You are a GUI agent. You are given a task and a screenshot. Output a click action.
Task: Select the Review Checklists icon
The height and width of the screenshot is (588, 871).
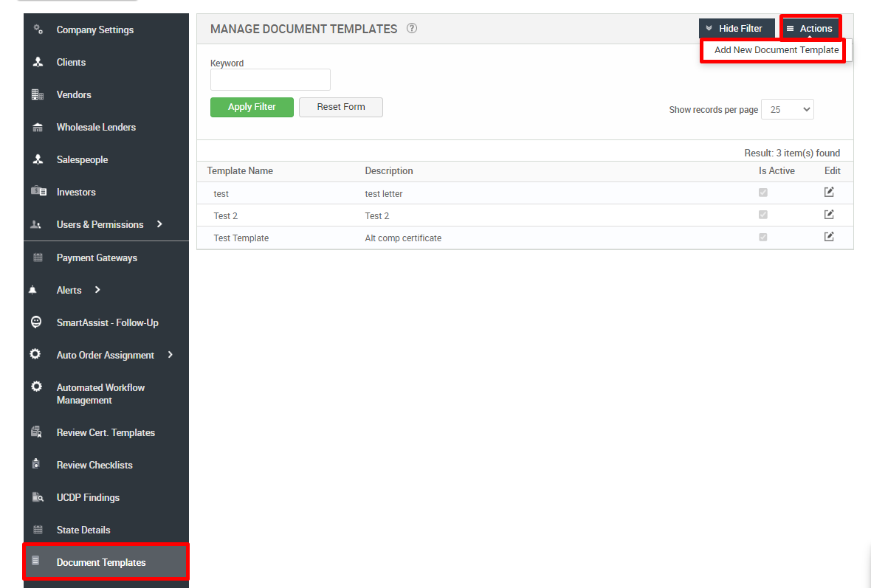click(35, 465)
